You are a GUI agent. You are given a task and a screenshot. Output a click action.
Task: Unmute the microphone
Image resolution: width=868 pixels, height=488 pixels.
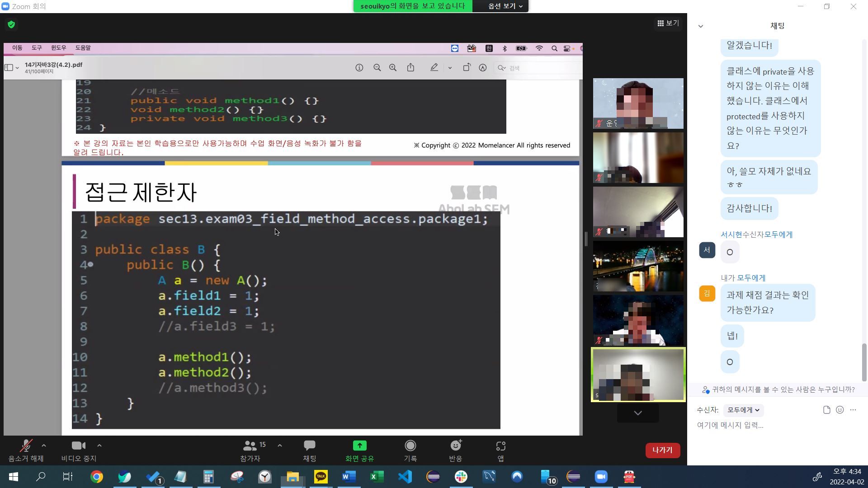(26, 450)
